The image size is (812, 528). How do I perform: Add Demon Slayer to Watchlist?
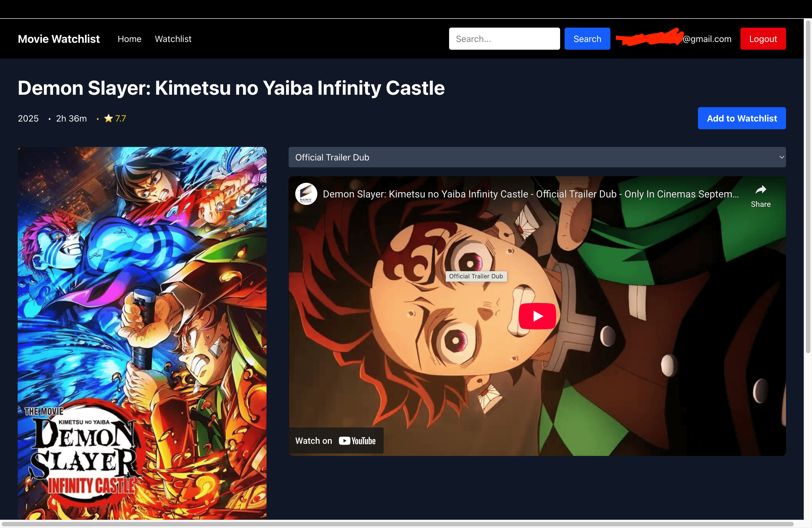[742, 118]
